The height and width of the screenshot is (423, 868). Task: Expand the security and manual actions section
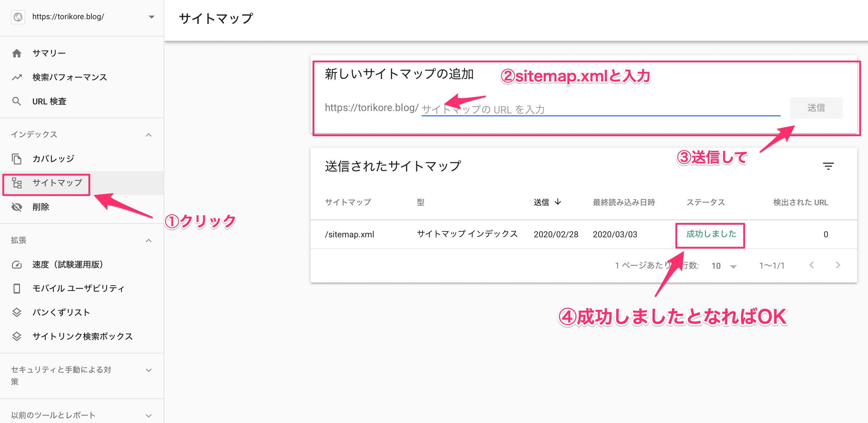pos(149,370)
